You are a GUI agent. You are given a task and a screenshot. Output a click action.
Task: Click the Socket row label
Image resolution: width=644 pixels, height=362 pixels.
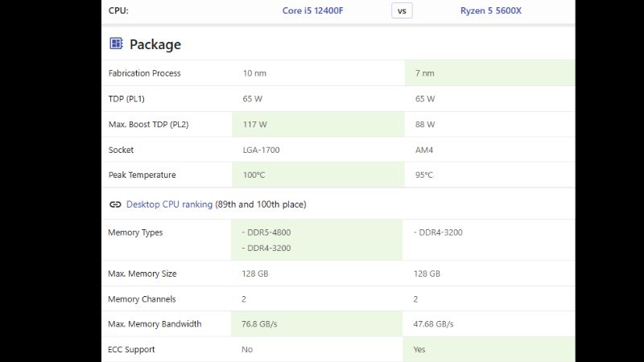122,150
